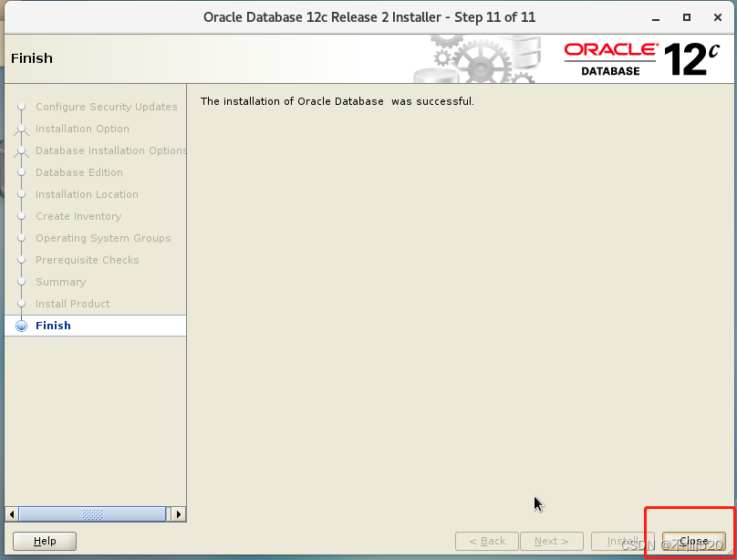Click the Finish page heading
737x560 pixels.
[32, 58]
